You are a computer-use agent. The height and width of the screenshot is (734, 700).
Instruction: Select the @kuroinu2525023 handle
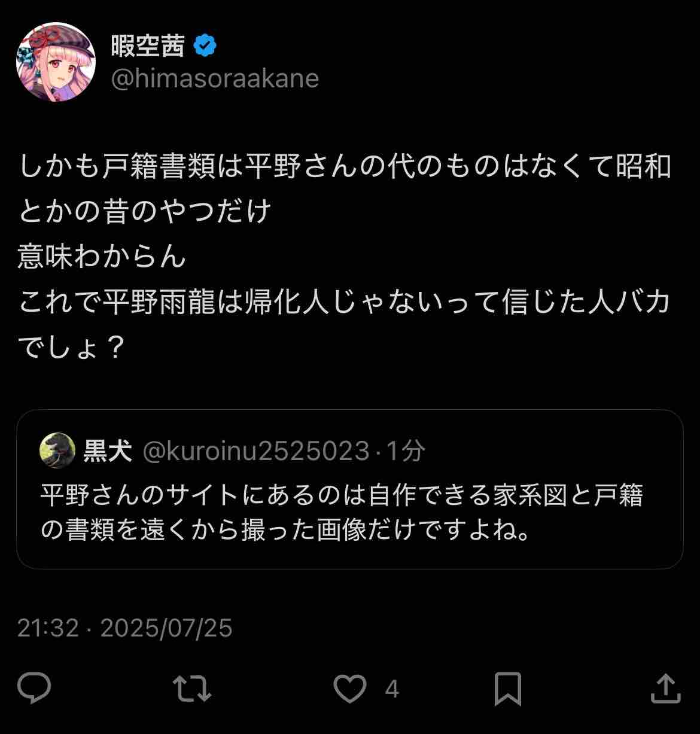(x=256, y=451)
